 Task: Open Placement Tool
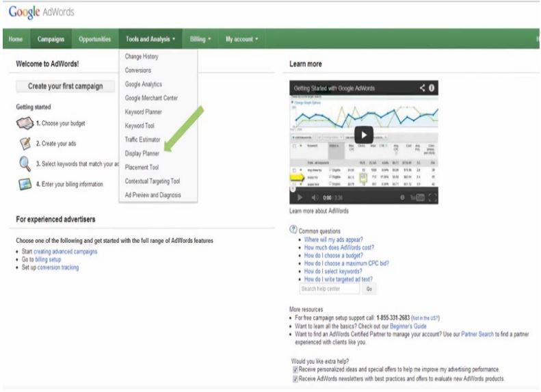point(142,167)
